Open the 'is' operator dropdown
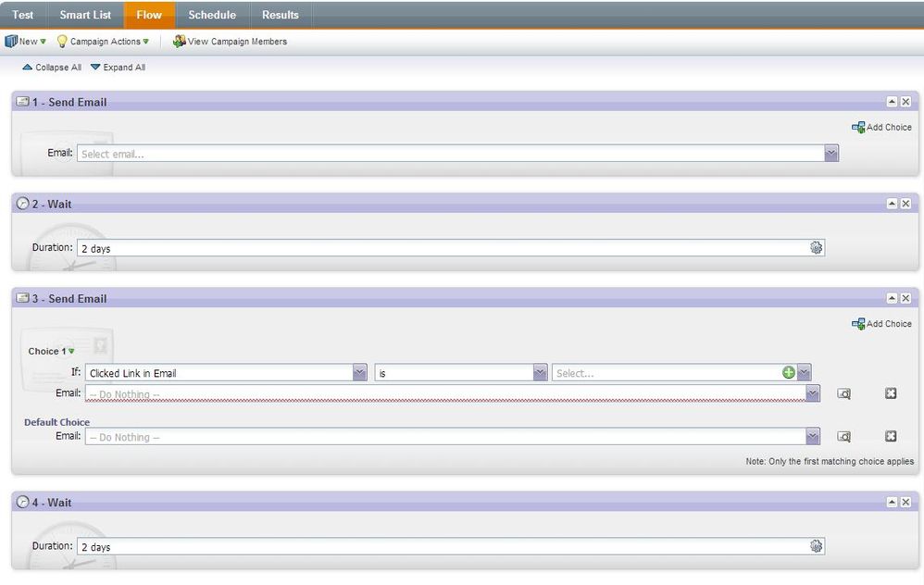Image resolution: width=924 pixels, height=585 pixels. tap(540, 372)
